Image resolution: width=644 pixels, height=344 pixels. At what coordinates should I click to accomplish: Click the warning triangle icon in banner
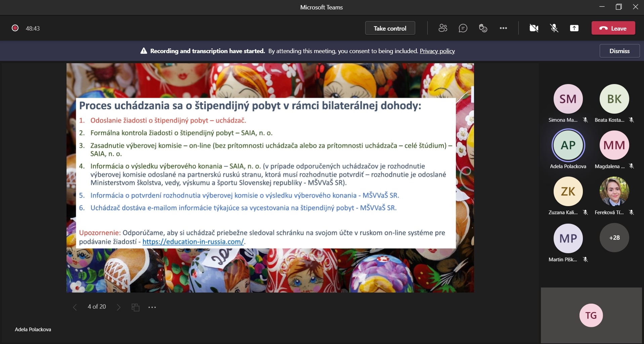(x=144, y=51)
